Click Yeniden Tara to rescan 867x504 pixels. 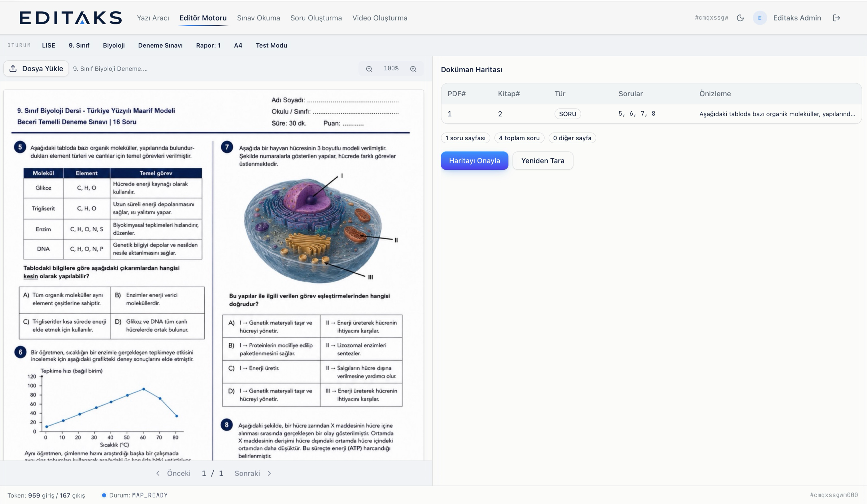click(542, 161)
